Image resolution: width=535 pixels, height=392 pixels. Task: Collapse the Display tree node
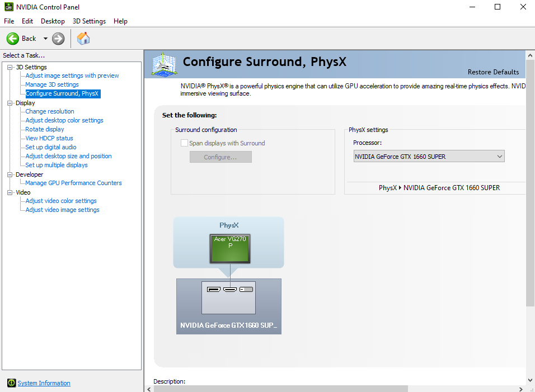[10, 103]
